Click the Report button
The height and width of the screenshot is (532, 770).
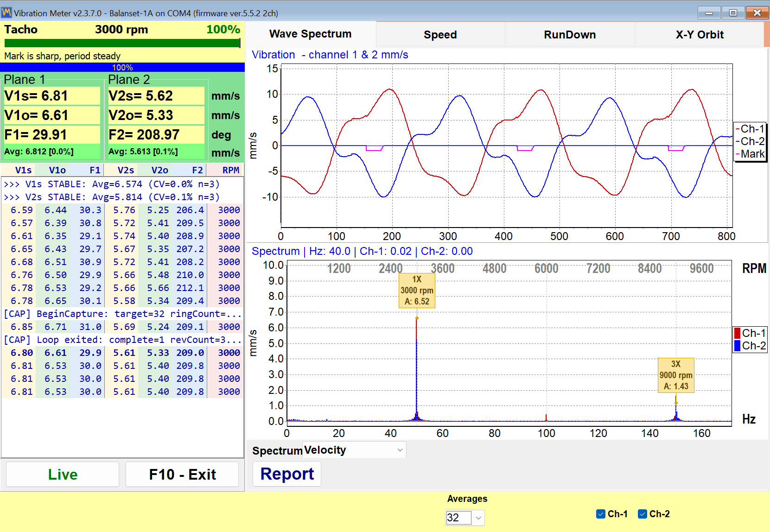(287, 474)
